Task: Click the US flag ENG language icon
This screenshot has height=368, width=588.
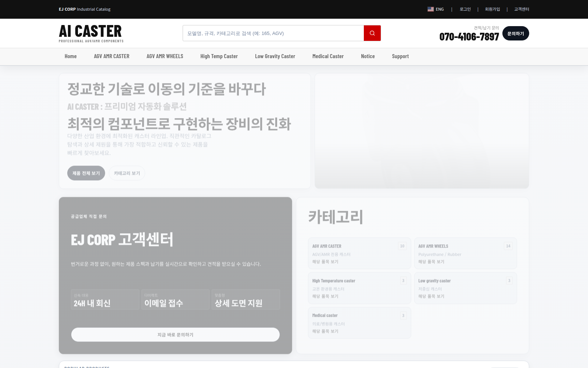Action: [431, 9]
